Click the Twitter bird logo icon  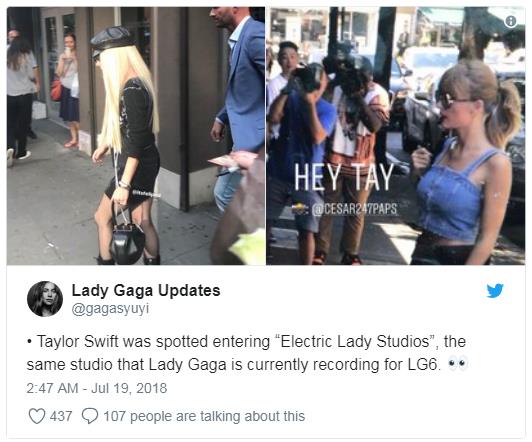[495, 291]
